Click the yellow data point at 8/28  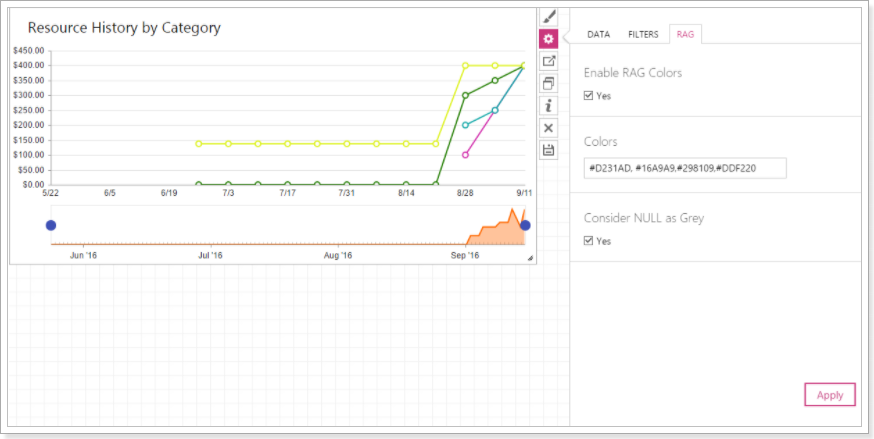pos(465,65)
